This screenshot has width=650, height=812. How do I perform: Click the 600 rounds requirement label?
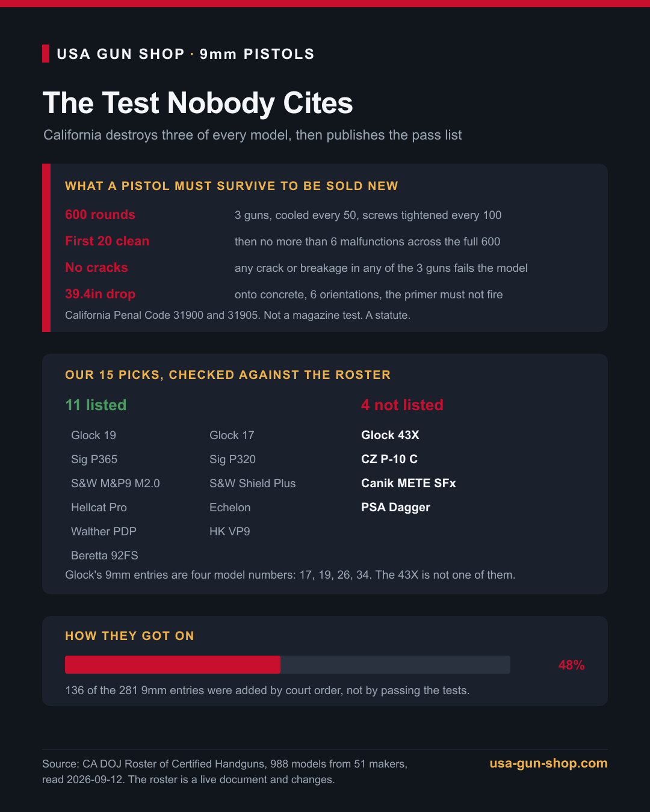click(100, 215)
